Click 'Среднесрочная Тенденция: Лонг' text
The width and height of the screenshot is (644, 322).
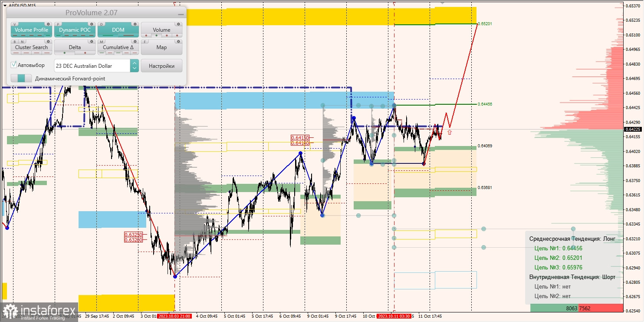click(572, 239)
